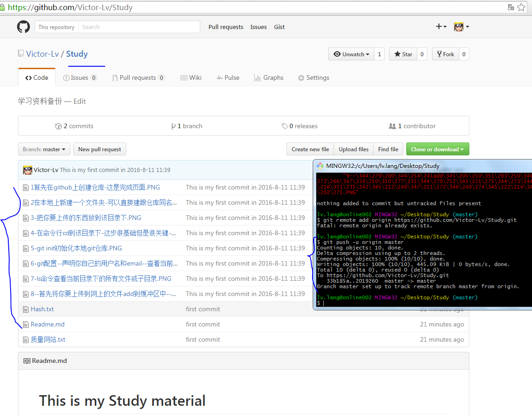Click the repository book icon beside Victor-Lv
The height and width of the screenshot is (415, 532).
pyautogui.click(x=21, y=53)
